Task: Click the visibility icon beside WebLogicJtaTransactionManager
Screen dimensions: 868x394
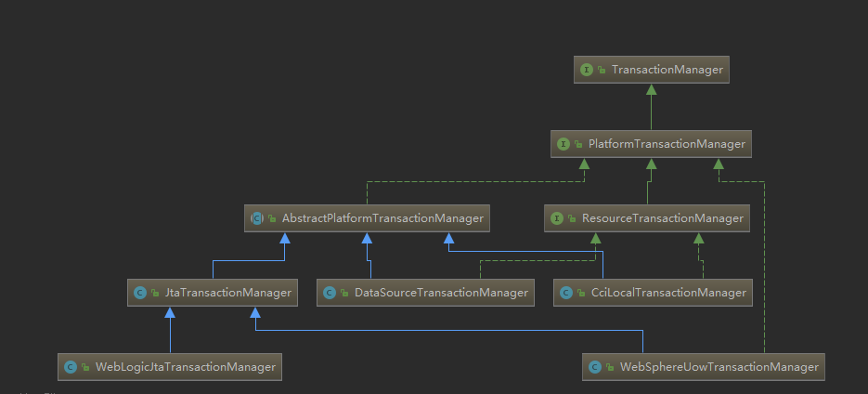Action: point(85,367)
